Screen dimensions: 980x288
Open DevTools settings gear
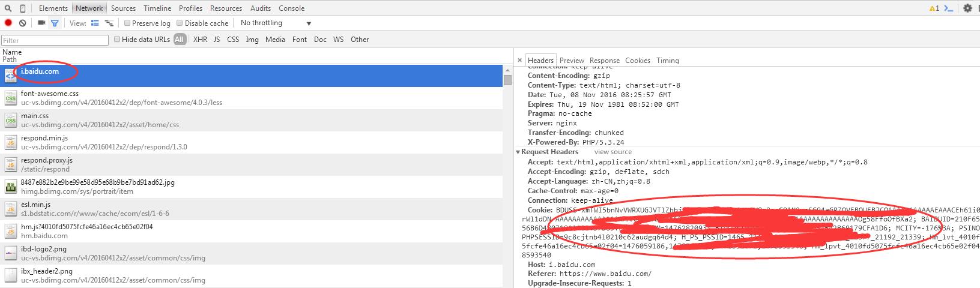967,8
